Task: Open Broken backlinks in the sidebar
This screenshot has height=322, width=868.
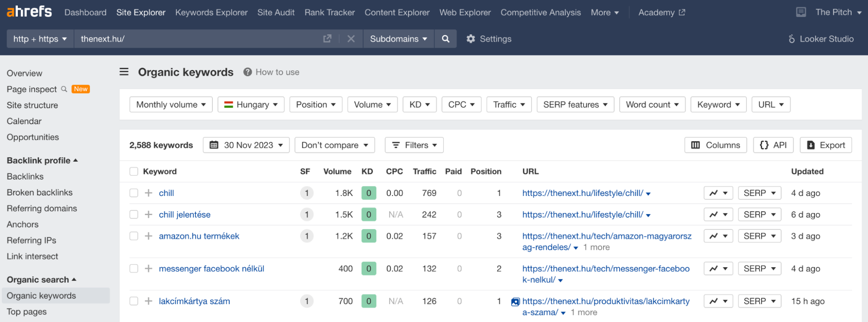Action: 40,193
